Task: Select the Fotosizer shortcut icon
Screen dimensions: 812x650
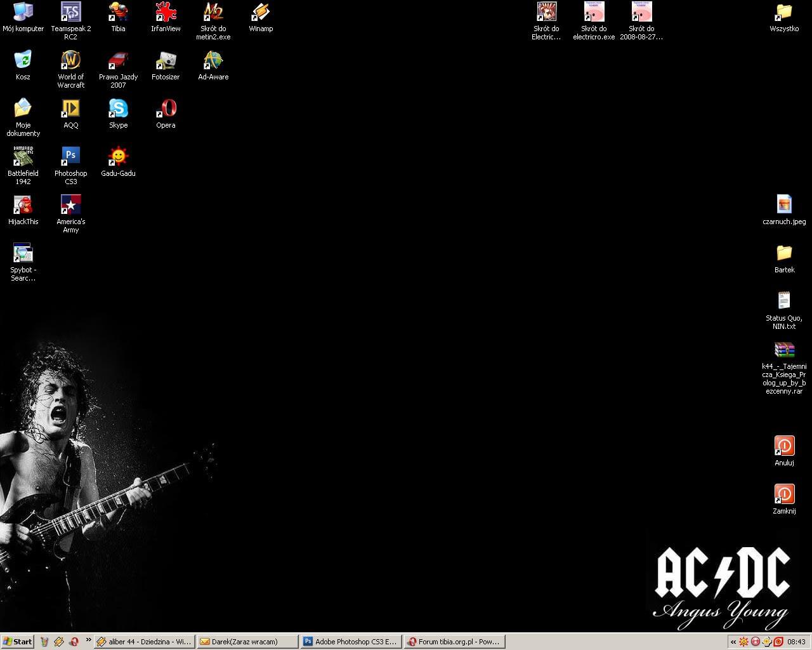Action: 166,65
